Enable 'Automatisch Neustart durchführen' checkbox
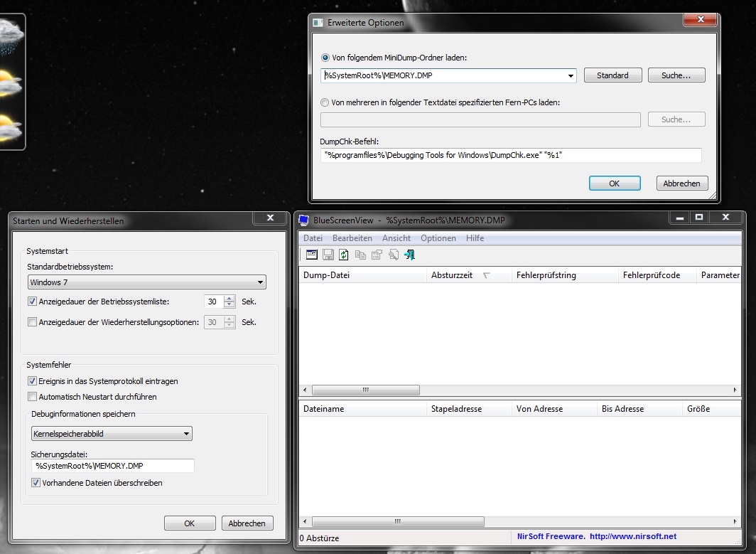Image resolution: width=756 pixels, height=554 pixels. pyautogui.click(x=32, y=397)
